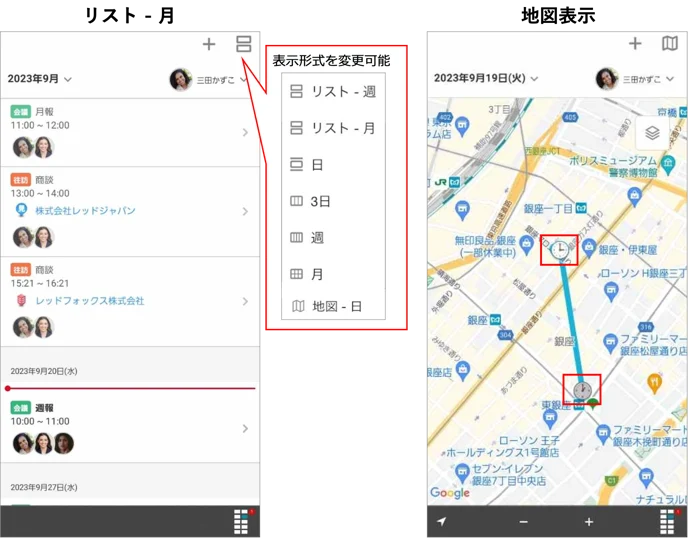Open the 三田かずこ user dropdown in list view
Screen dimensions: 688x538
222,80
